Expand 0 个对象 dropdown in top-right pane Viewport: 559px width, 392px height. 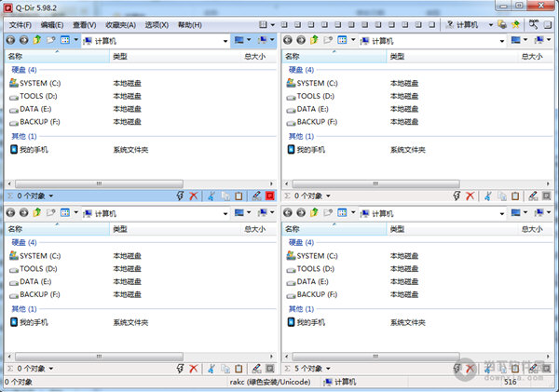coord(328,196)
